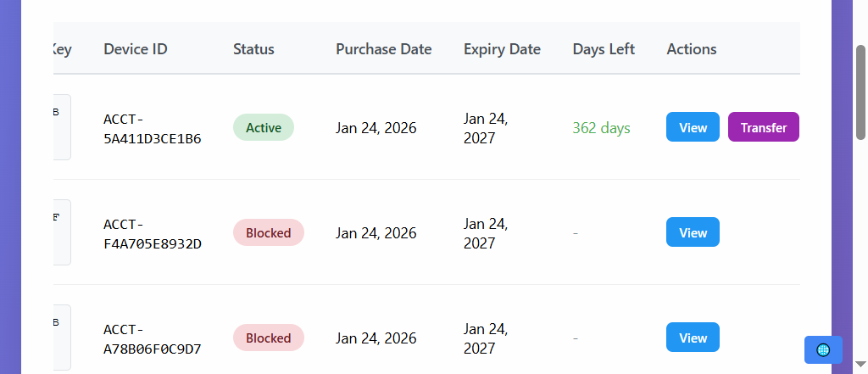The width and height of the screenshot is (868, 374).
Task: View the license for device ACCT-5A411D3CE1B6
Action: [x=693, y=127]
